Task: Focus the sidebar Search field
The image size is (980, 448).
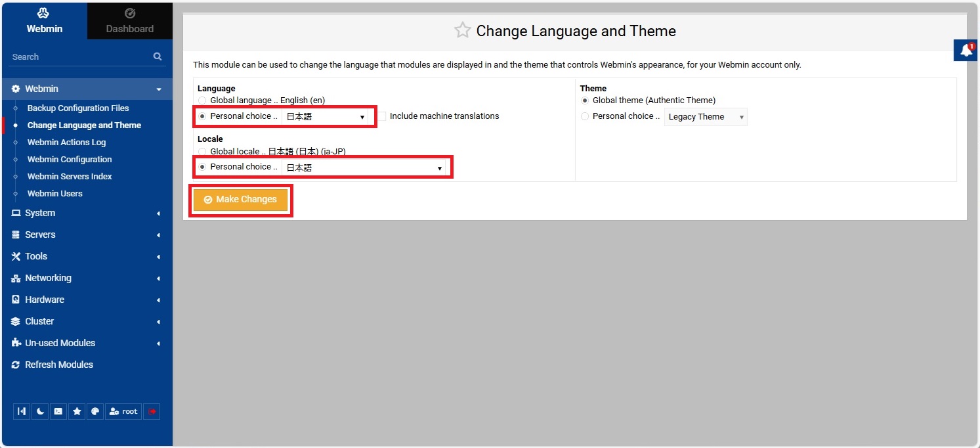Action: coord(80,56)
